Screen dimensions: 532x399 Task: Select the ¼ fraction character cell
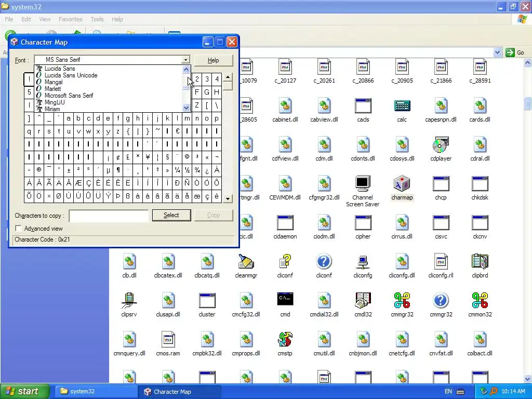tap(177, 170)
